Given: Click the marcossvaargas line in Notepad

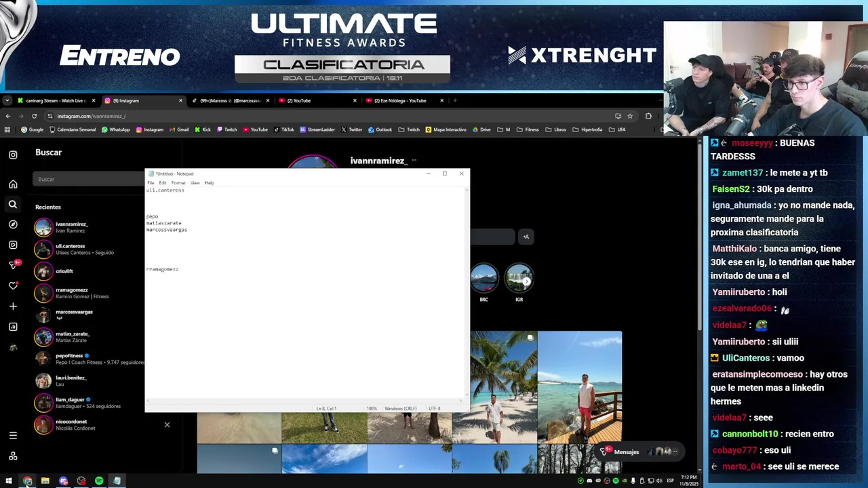Looking at the screenshot, I should [167, 230].
